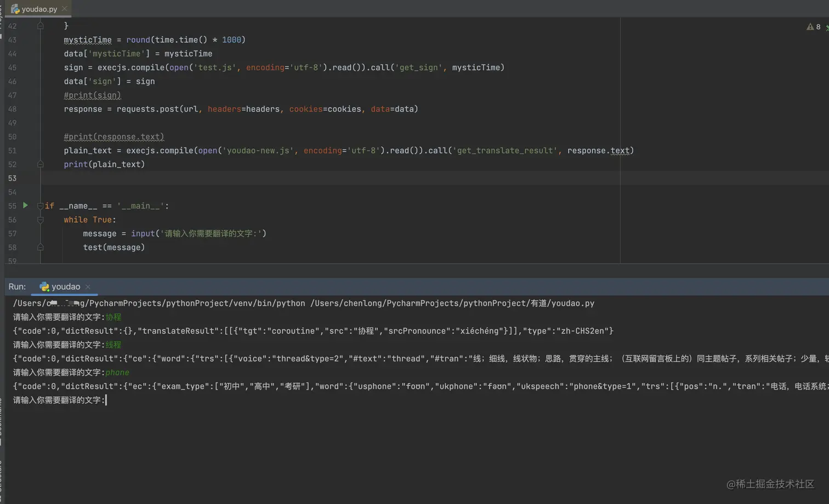Click print(plain_text) on line 52
Viewport: 829px width, 504px height.
click(104, 164)
